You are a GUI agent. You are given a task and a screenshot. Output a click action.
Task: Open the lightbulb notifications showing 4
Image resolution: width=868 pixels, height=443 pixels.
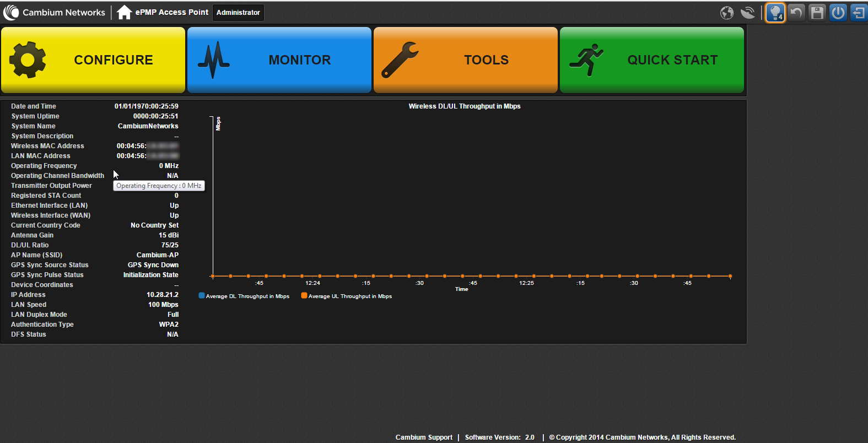[x=775, y=13]
